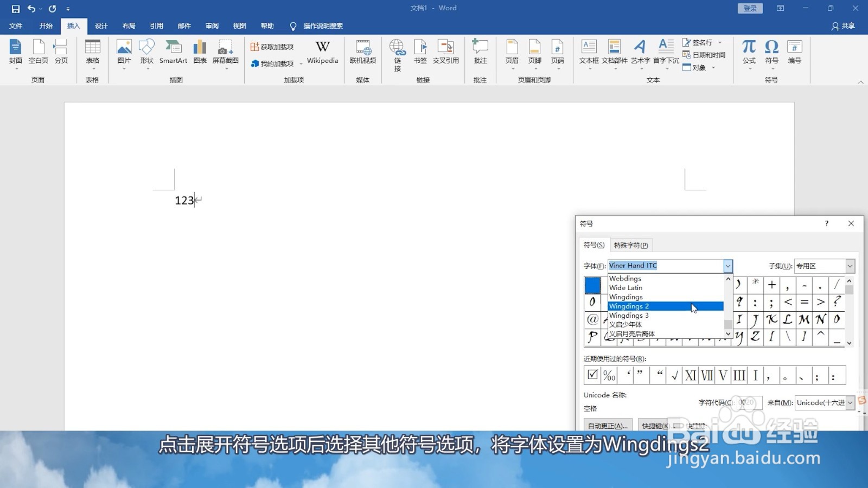This screenshot has height=488, width=868.
Task: Click the per mille ‰ recent symbol
Action: pyautogui.click(x=609, y=375)
